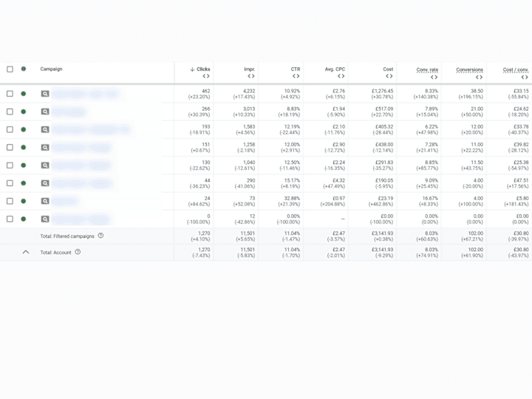The image size is (532, 399).
Task: Sort by the Campaign column header
Action: tap(51, 69)
